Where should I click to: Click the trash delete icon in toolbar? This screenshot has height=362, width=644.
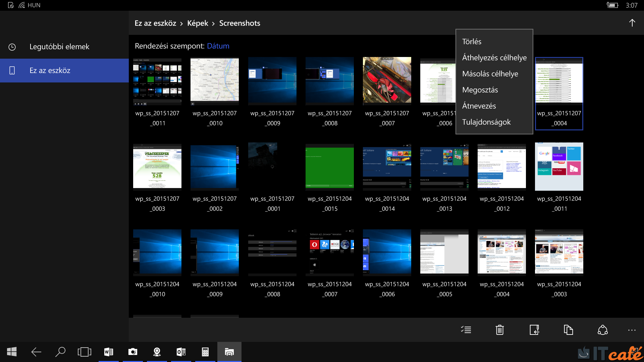[x=500, y=330]
